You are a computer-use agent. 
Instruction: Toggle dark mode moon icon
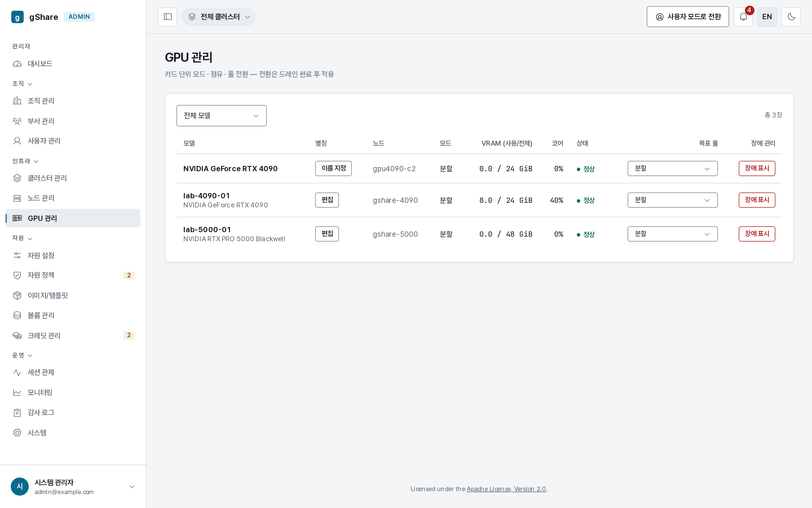point(791,17)
